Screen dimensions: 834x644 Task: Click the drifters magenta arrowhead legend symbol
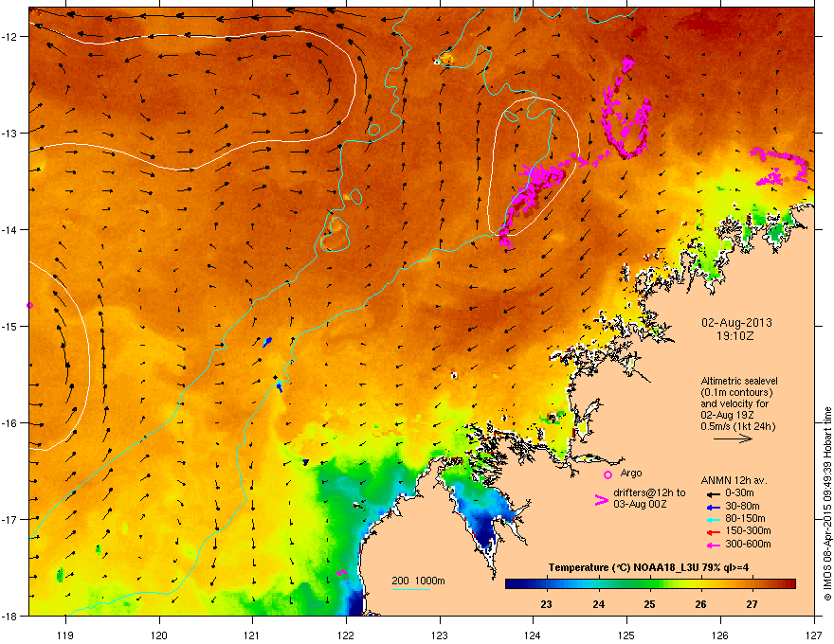click(601, 500)
